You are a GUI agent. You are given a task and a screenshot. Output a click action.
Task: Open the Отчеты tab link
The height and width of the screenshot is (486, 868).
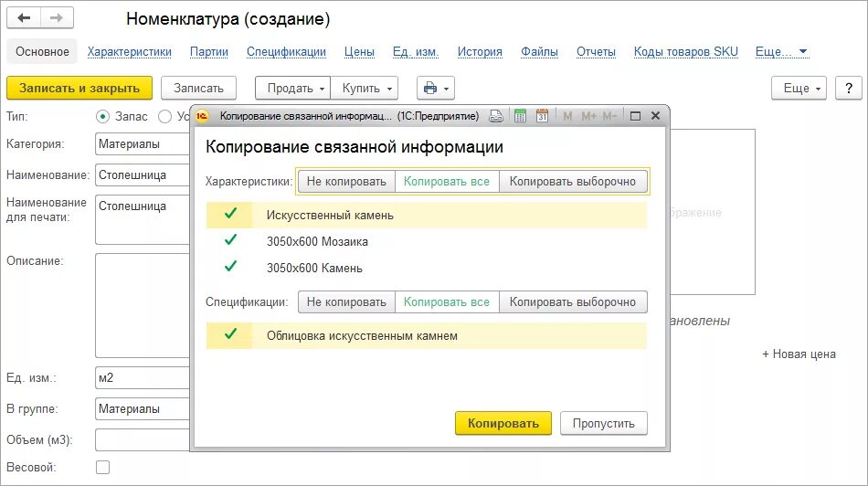coord(597,51)
